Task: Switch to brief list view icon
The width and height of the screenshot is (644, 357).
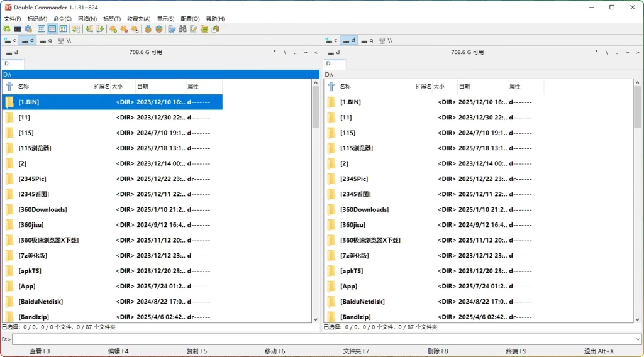Action: [x=42, y=29]
